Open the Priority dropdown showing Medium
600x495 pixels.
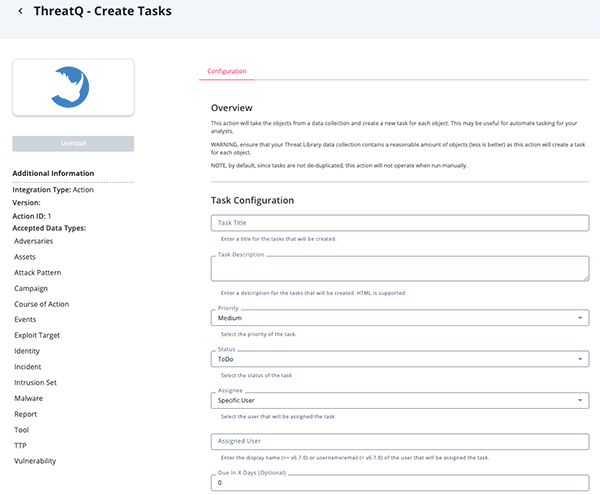pyautogui.click(x=400, y=318)
